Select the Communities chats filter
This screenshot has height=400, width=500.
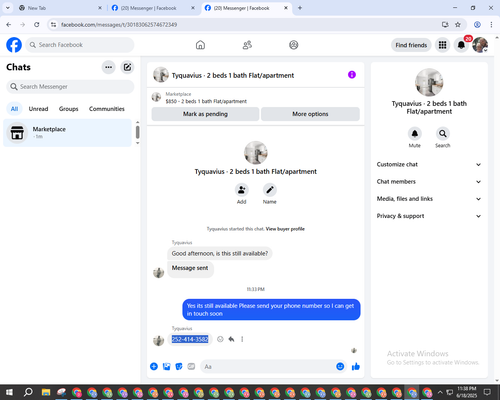[x=107, y=109]
